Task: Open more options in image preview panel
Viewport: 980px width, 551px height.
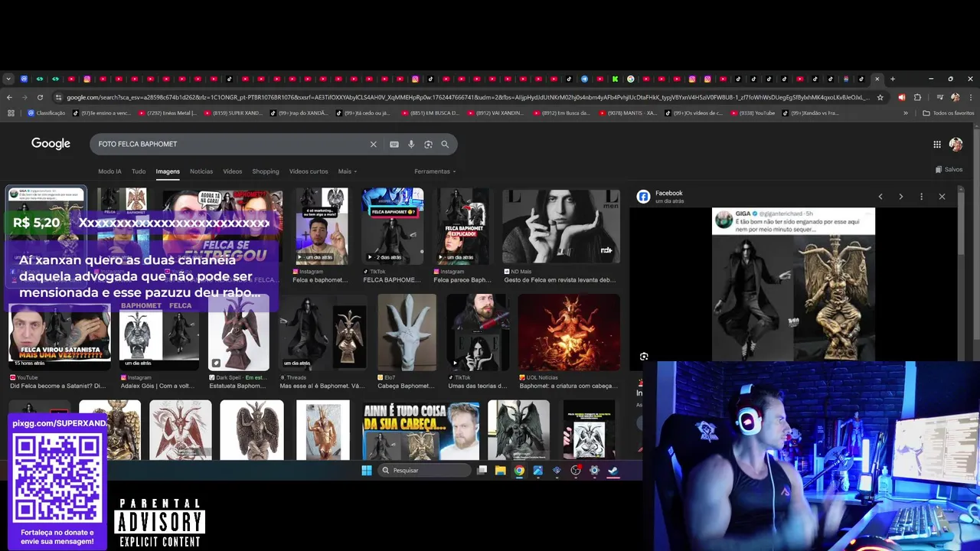Action: click(921, 197)
